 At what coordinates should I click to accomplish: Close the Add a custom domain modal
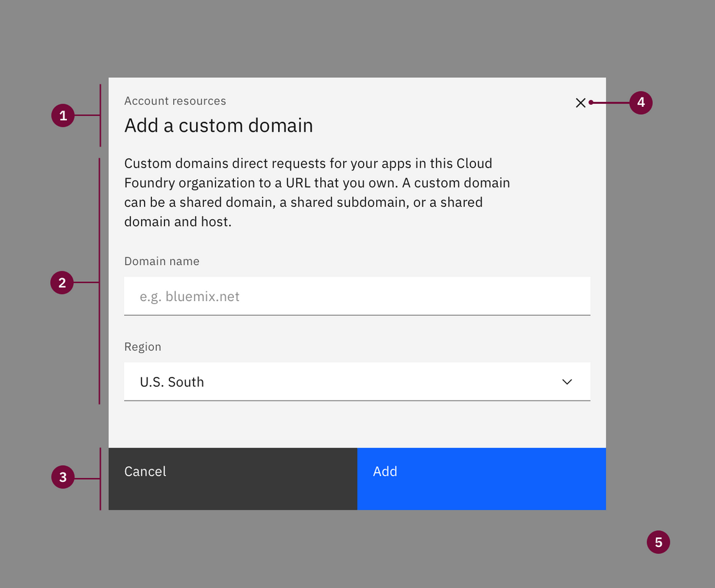pos(580,103)
